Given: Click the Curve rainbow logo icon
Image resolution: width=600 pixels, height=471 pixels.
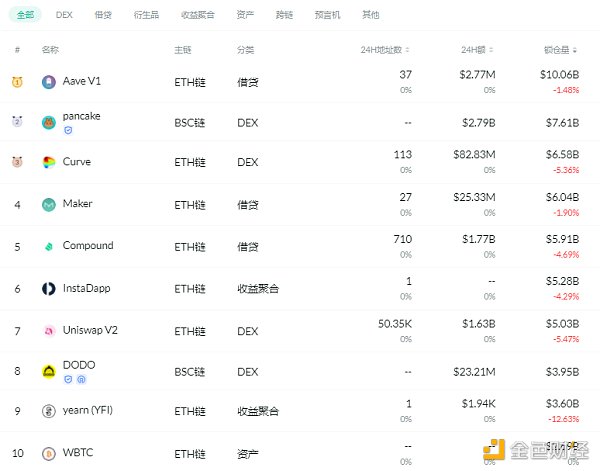Looking at the screenshot, I should (49, 163).
